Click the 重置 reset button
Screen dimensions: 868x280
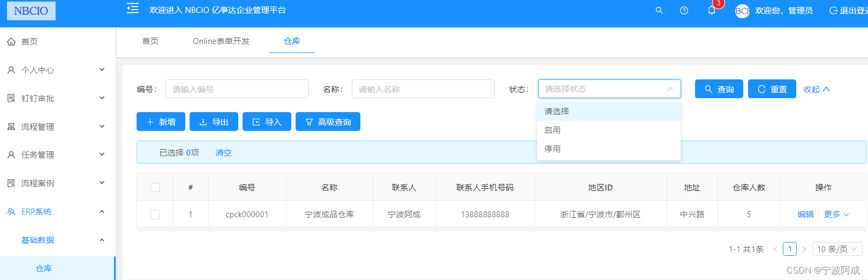point(772,89)
